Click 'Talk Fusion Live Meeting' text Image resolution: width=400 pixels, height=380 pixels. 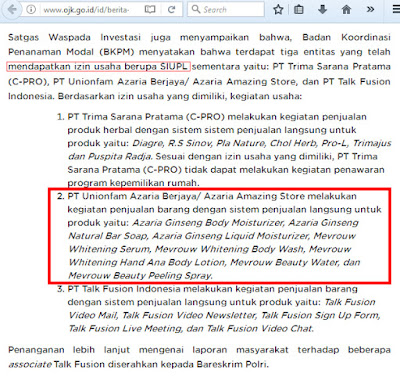pos(125,329)
